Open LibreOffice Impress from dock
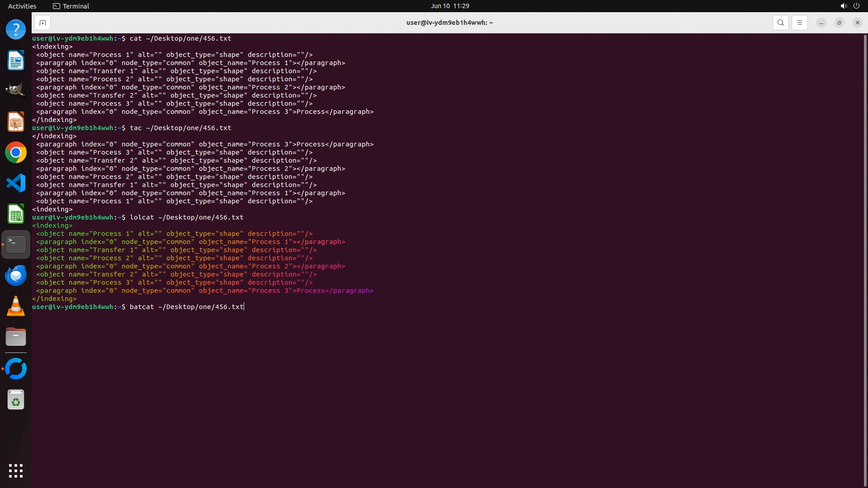This screenshot has width=868, height=488. (x=16, y=122)
